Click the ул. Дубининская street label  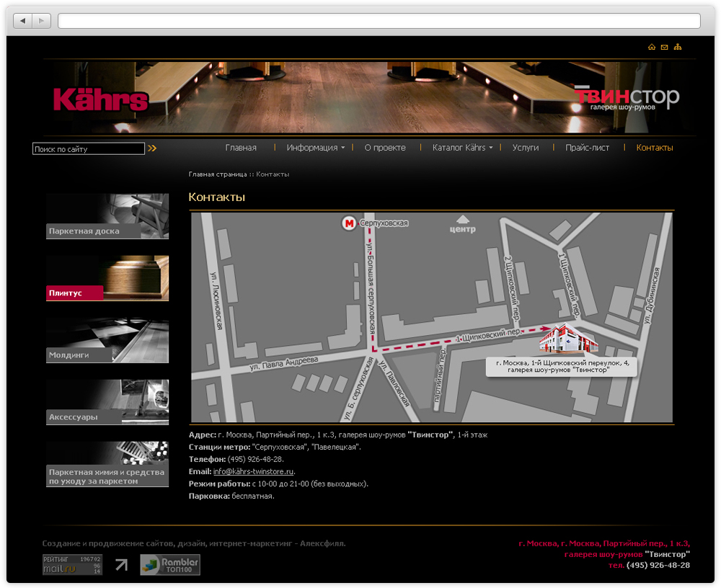[x=652, y=295]
